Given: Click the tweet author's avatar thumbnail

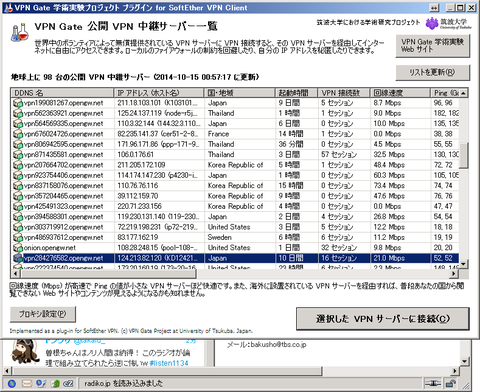Looking at the screenshot, I should (26, 351).
